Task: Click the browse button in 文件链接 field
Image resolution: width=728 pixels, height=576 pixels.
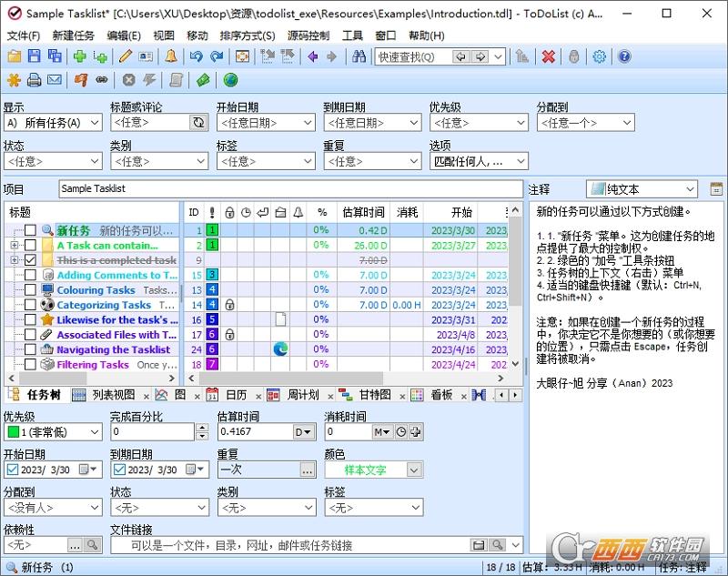Action: click(479, 545)
